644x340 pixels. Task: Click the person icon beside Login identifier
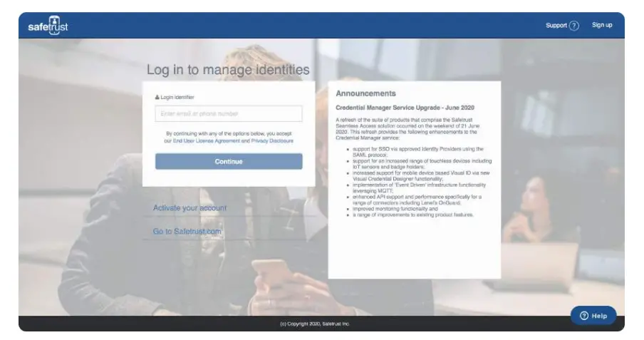tap(157, 98)
